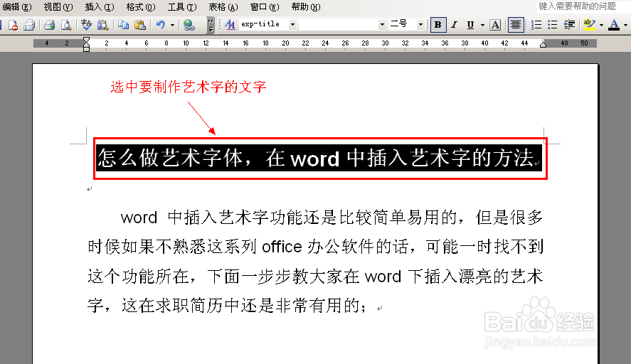The height and width of the screenshot is (364, 631).
Task: Click the indent paragraph icon
Action: pos(569,25)
